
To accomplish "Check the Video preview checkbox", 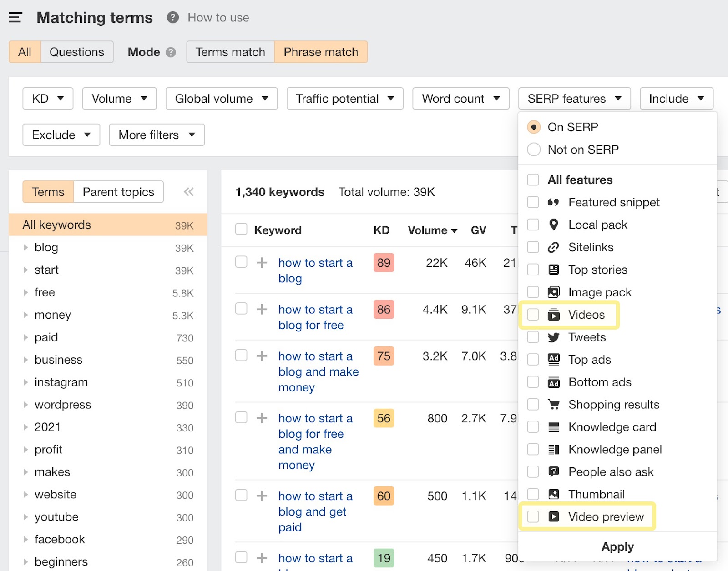I will [x=532, y=516].
